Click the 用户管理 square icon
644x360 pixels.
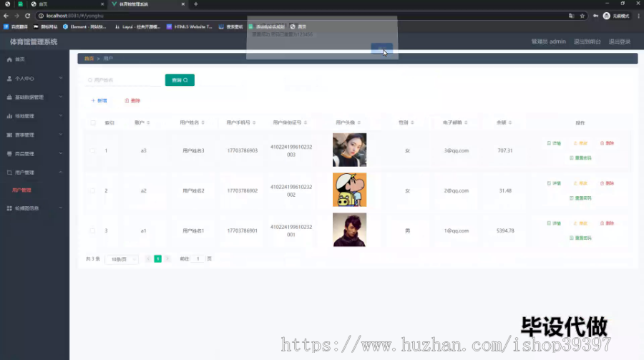(9, 172)
